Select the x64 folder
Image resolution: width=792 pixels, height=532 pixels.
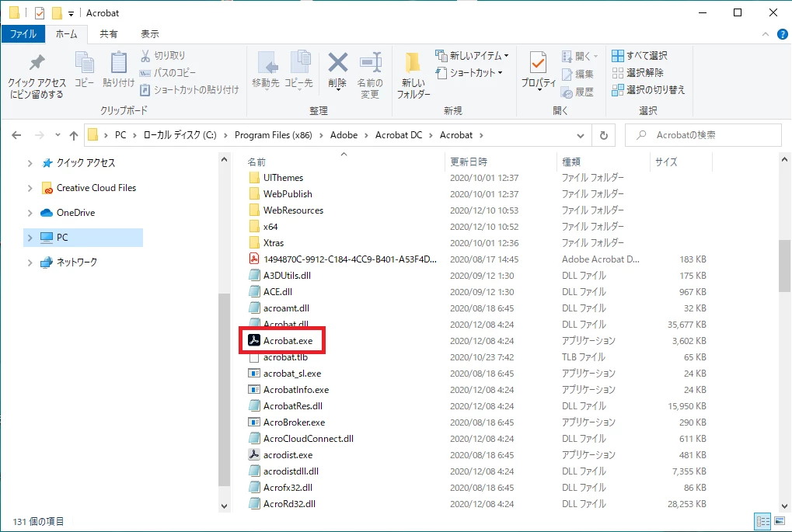coord(270,227)
